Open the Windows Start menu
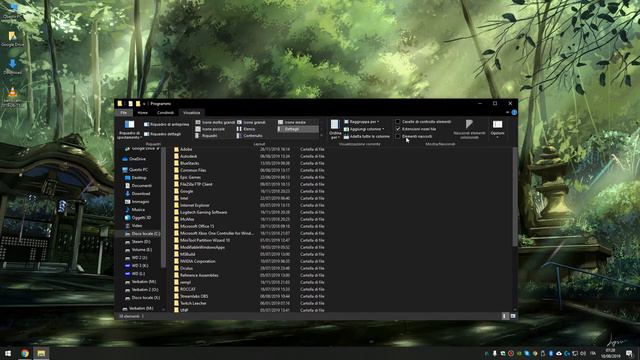 [x=8, y=353]
